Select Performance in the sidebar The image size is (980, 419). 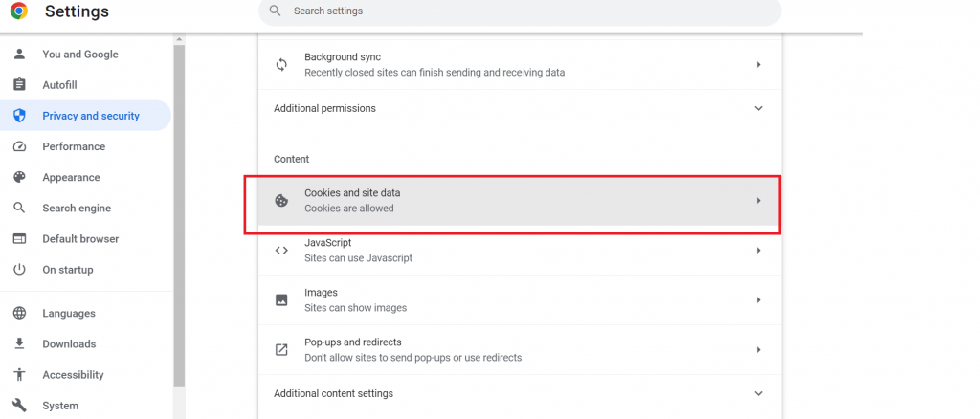point(74,146)
